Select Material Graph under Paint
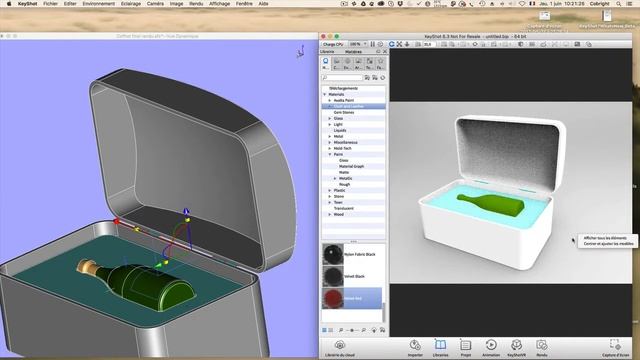The height and width of the screenshot is (360, 640). (x=351, y=167)
